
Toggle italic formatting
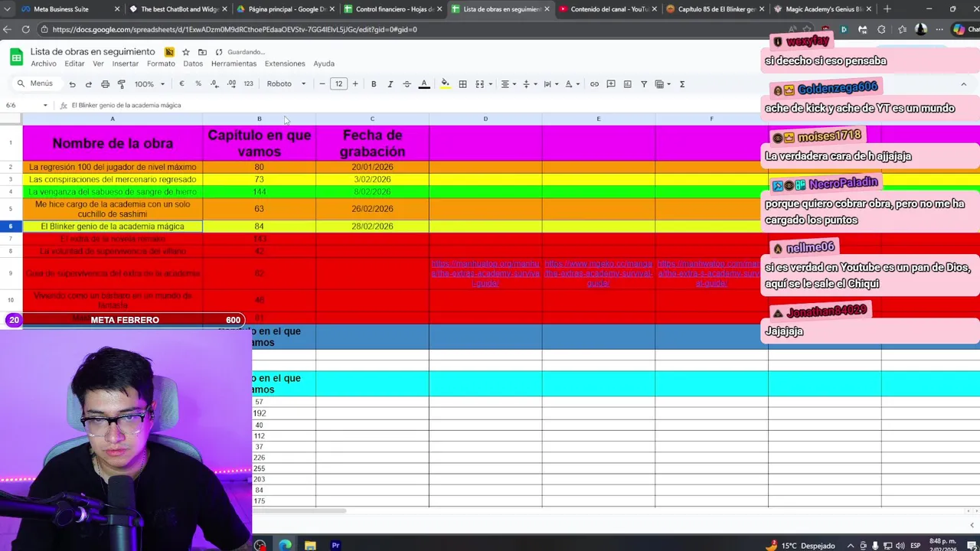pos(390,84)
